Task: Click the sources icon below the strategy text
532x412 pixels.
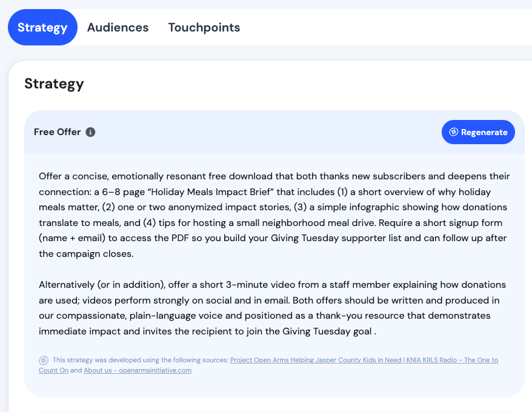Action: [44, 360]
